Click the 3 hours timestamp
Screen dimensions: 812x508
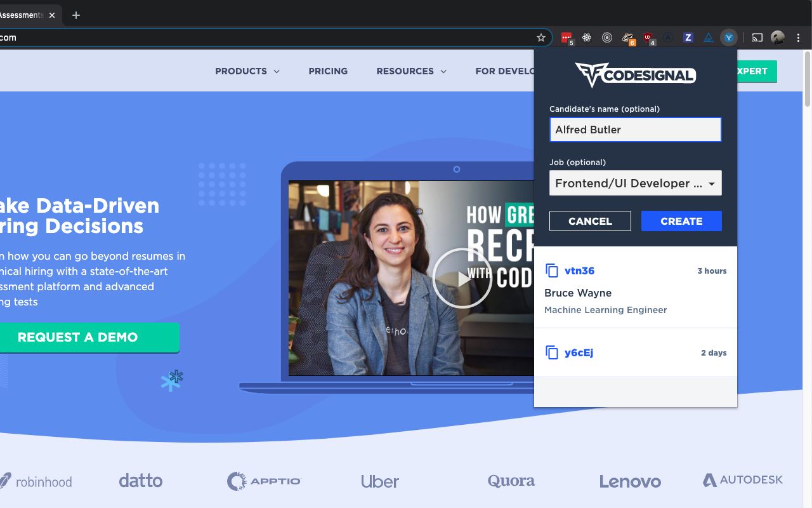(712, 271)
